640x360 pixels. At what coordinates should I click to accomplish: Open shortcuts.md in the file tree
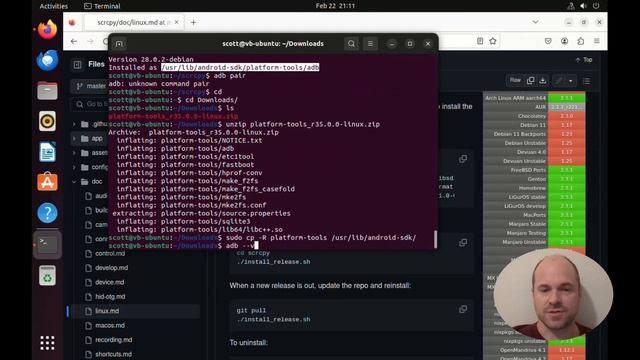113,354
